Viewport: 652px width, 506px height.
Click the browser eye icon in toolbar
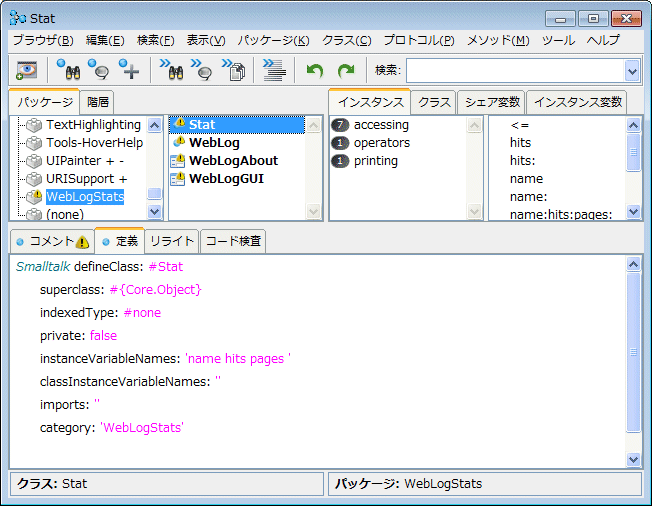click(x=26, y=70)
